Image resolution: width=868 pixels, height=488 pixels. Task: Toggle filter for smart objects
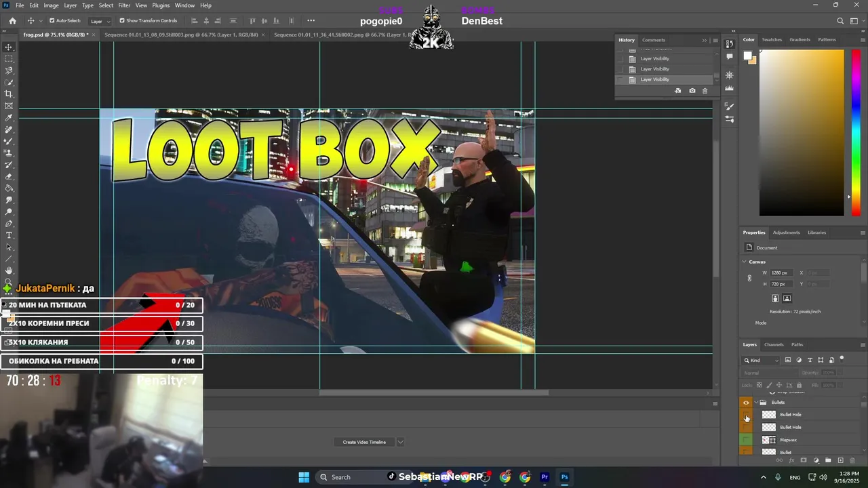[x=831, y=360]
